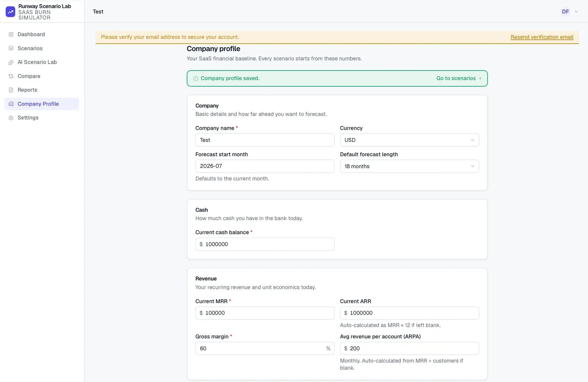588x382 pixels.
Task: Click the percent sign in Gross margin field
Action: click(x=328, y=349)
